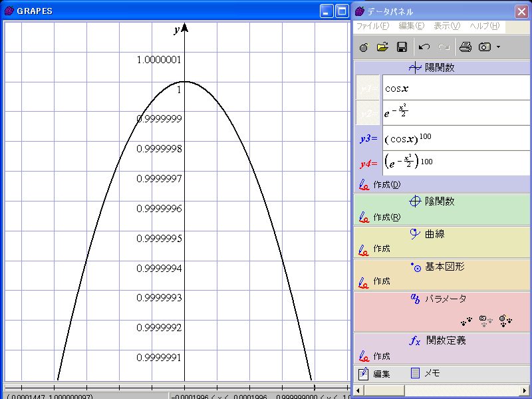This screenshot has width=532, height=399.
Task: Click the bomb reset icon in toolbar
Action: pyautogui.click(x=363, y=47)
